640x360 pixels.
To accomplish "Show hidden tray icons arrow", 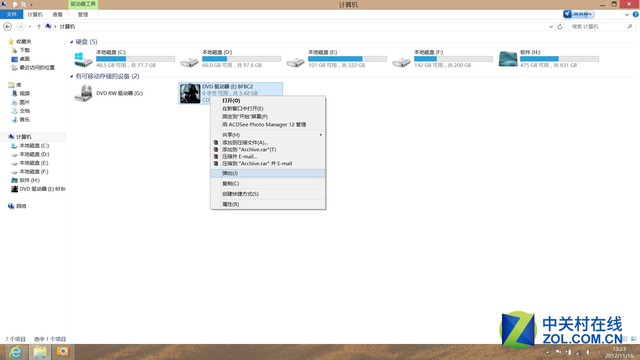I will (548, 352).
